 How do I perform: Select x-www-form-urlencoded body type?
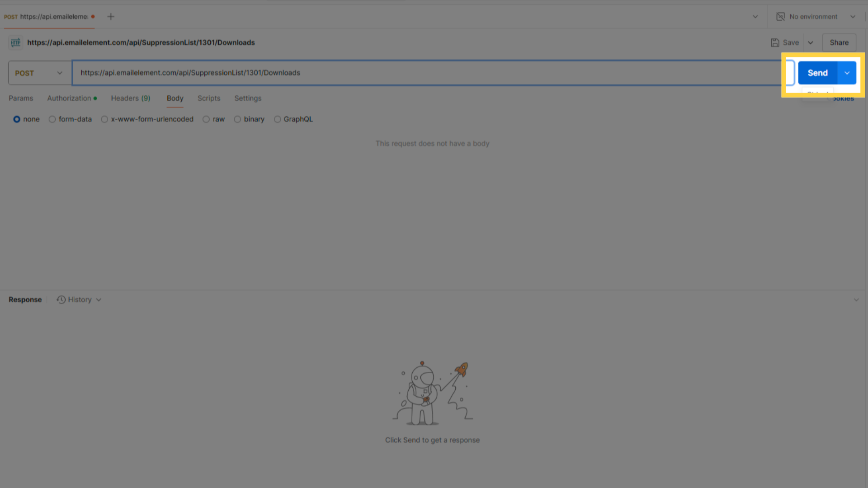coord(104,119)
